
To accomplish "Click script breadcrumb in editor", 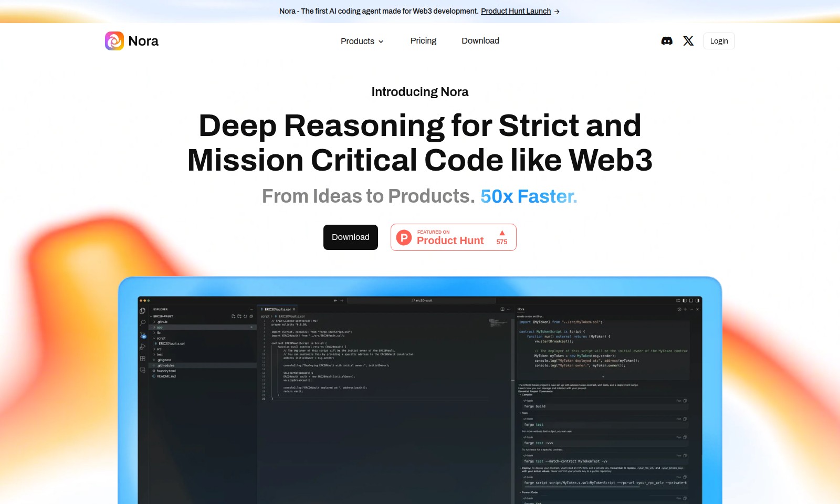I will tap(265, 317).
